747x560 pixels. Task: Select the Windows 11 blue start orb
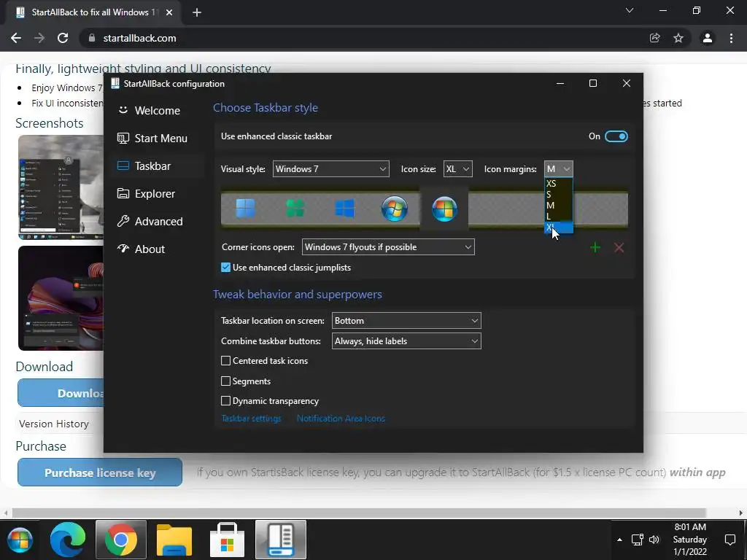pos(245,209)
